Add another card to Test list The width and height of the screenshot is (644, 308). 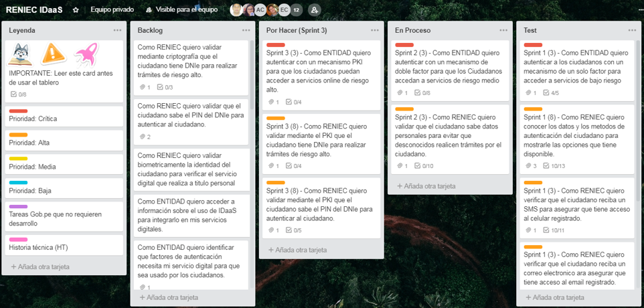pos(554,297)
